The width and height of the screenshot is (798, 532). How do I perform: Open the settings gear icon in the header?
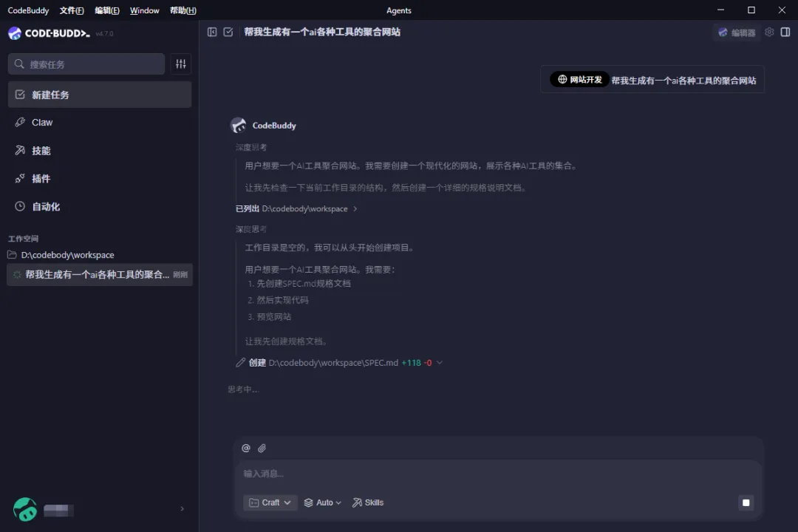click(769, 32)
